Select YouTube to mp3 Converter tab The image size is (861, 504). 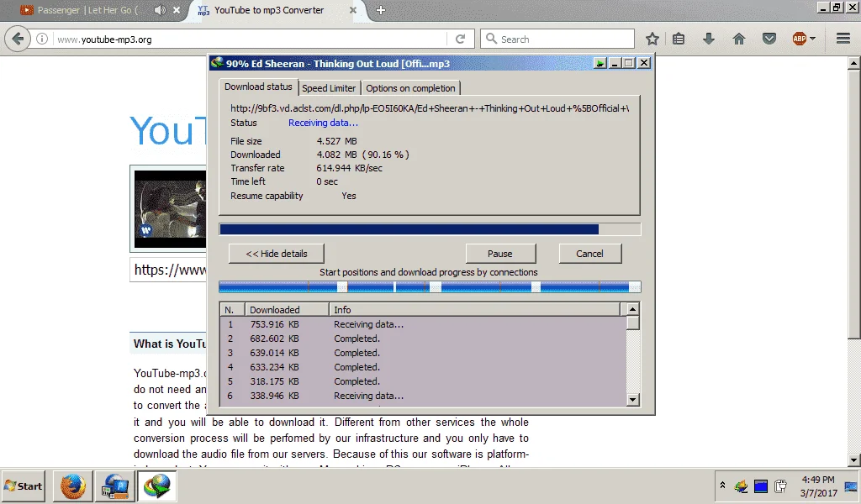coord(269,10)
